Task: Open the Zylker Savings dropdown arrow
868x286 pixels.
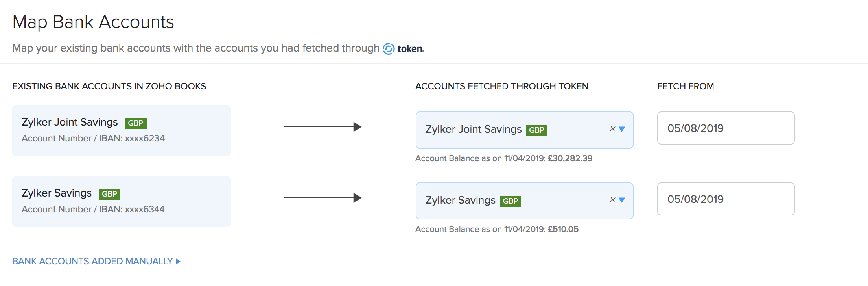Action: (x=622, y=200)
